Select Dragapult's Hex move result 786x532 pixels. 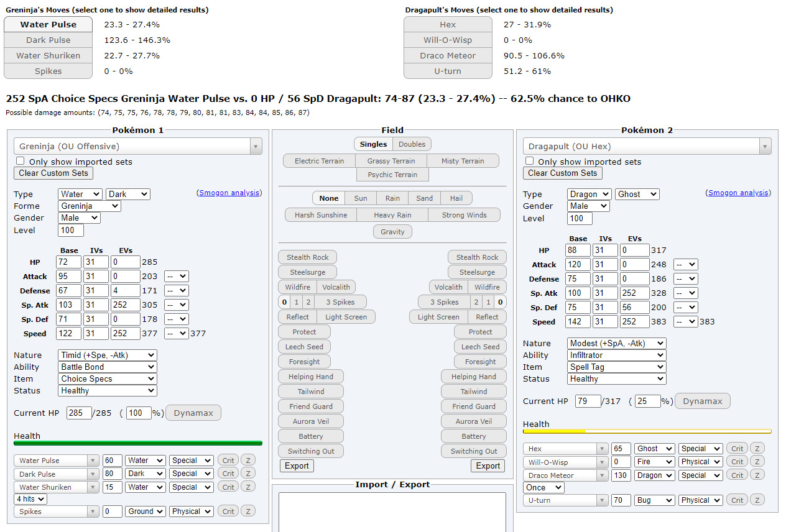pyautogui.click(x=448, y=25)
